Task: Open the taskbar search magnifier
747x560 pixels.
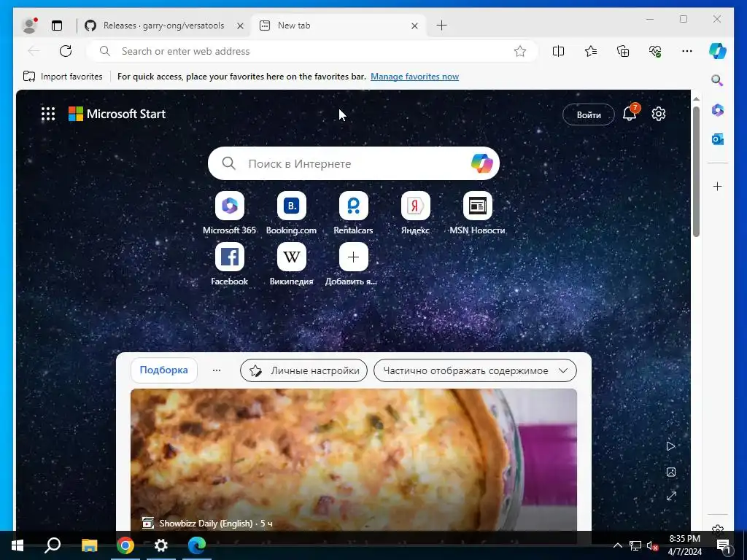Action: pos(53,545)
